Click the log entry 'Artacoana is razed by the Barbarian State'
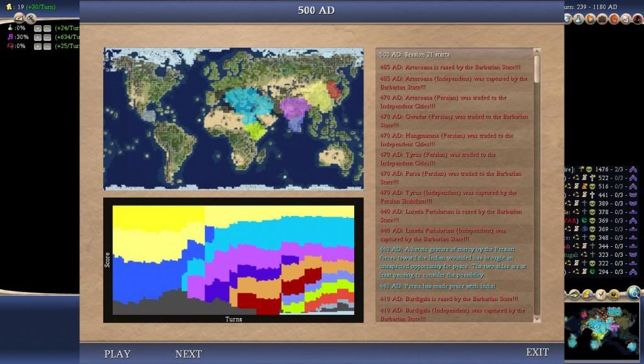Screen dimensions: 644x364 450,67
